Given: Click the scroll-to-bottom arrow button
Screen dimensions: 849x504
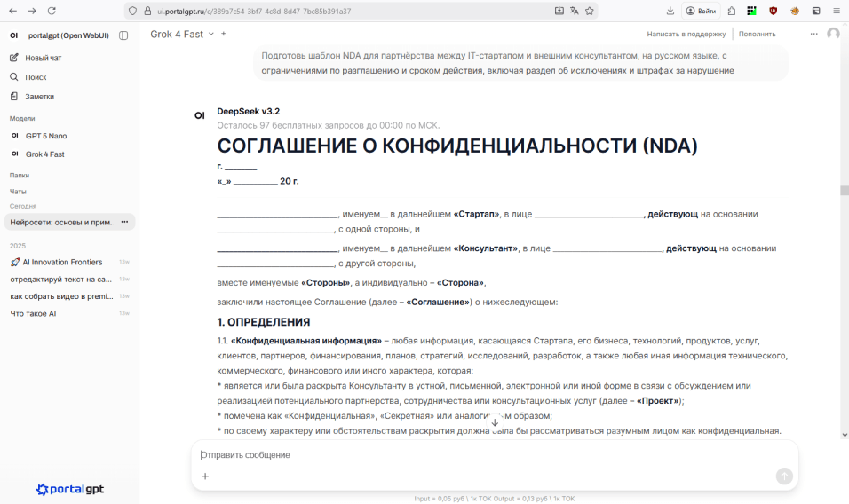Looking at the screenshot, I should (495, 422).
